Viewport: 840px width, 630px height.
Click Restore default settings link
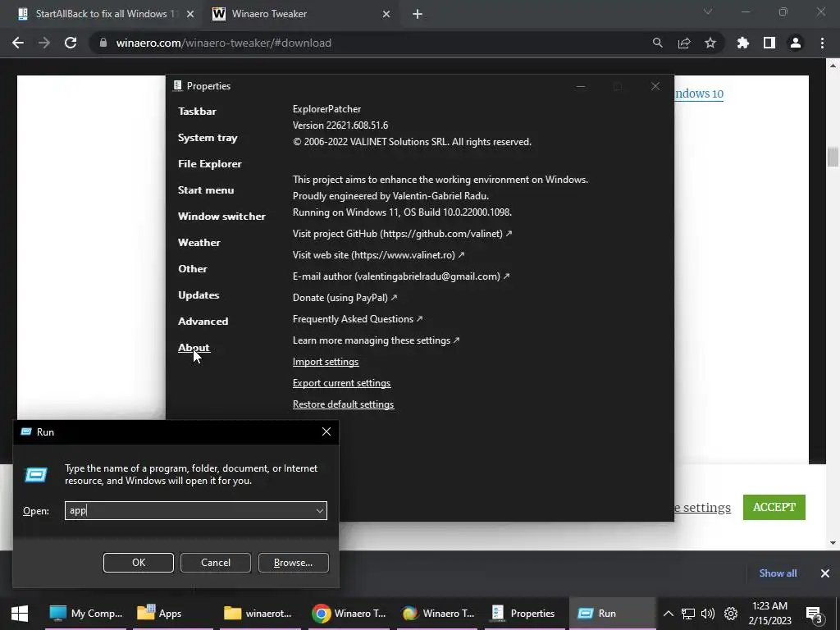coord(344,405)
